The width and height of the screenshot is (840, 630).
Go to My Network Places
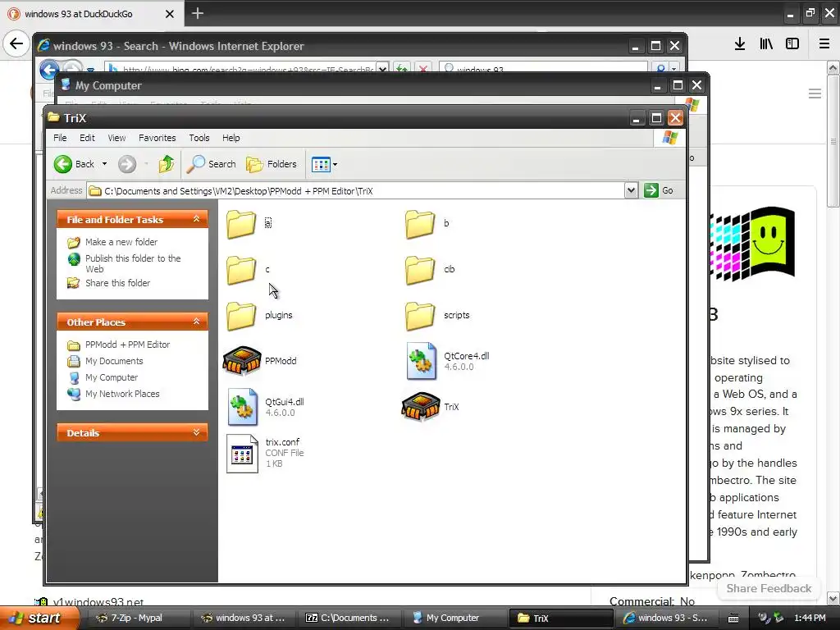coord(122,394)
